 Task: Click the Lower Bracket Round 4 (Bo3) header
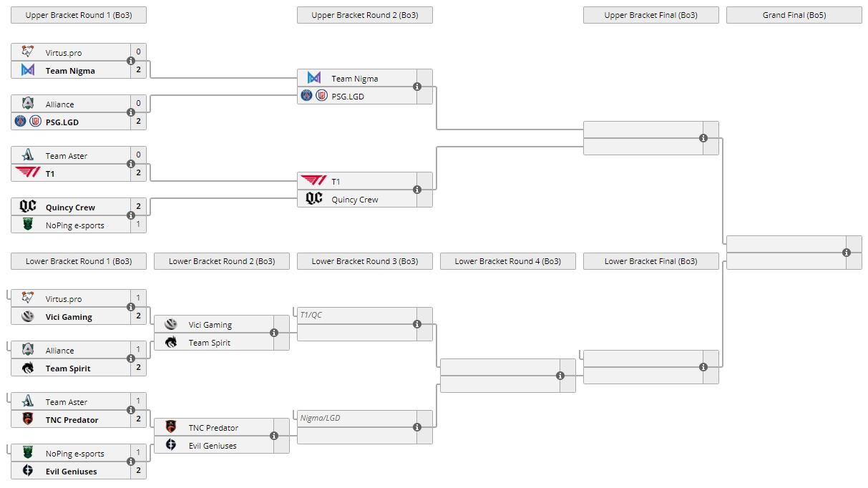507,261
